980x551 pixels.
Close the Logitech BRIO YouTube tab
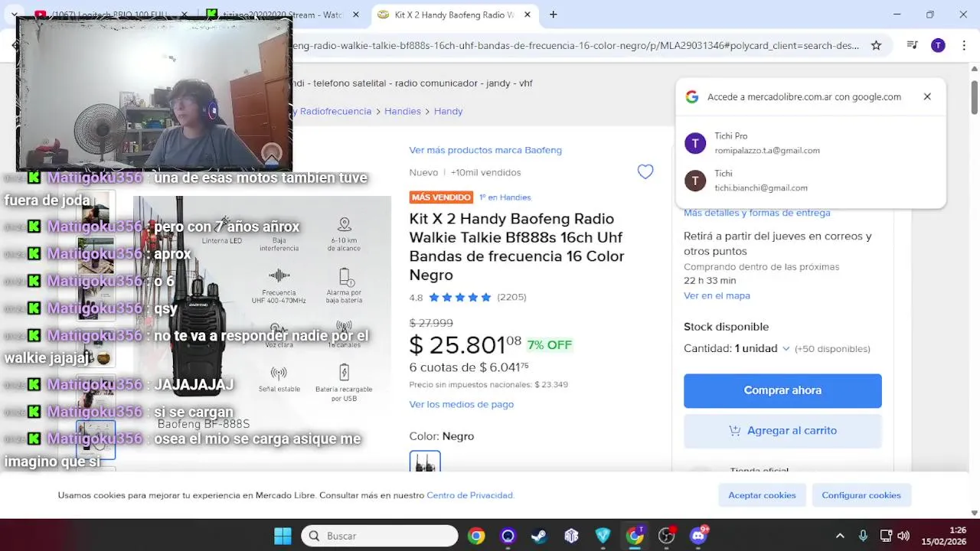tap(185, 15)
